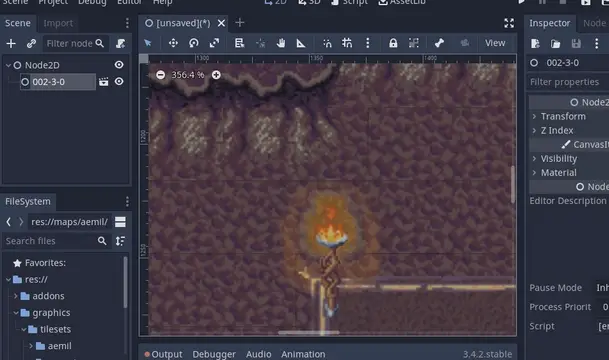Add a new child node with plus icon
Image resolution: width=609 pixels, height=360 pixels.
[11, 43]
